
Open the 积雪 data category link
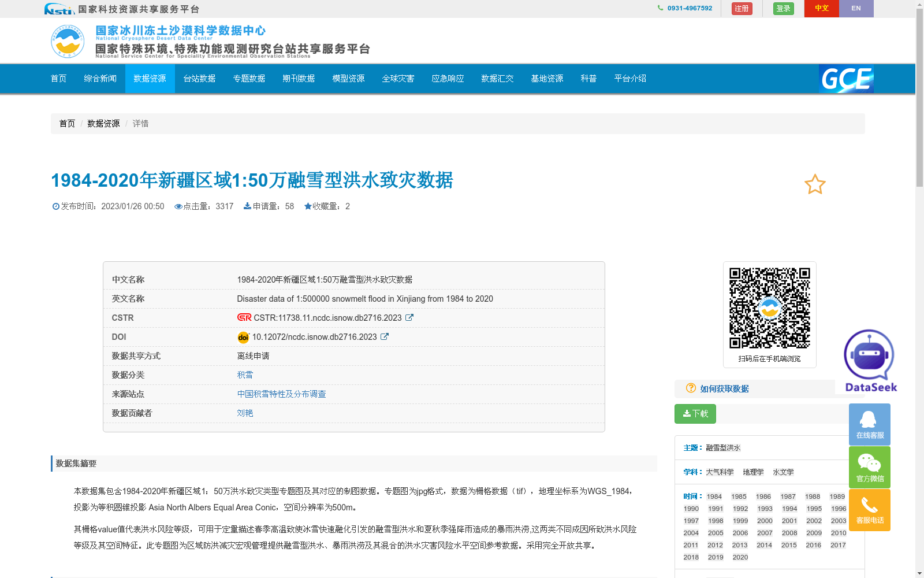245,375
